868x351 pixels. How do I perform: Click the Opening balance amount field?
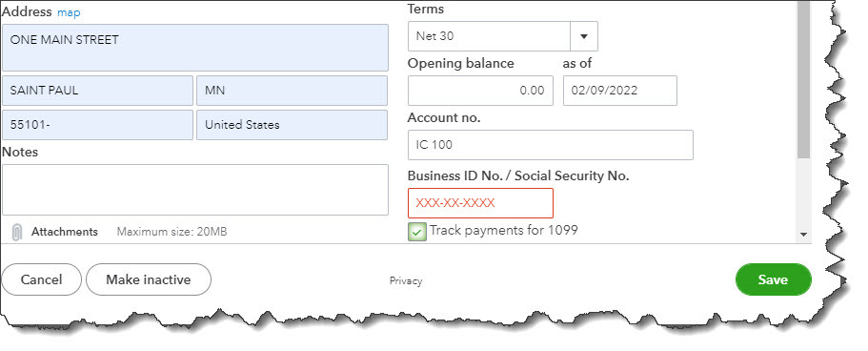tap(480, 91)
